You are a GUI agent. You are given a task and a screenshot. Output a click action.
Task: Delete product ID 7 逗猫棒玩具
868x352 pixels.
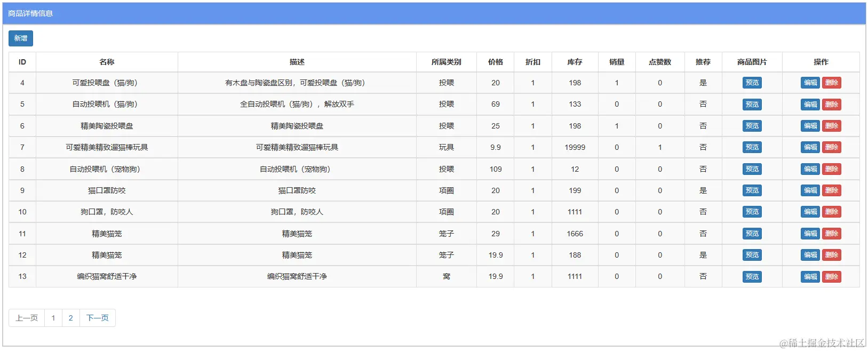tap(831, 147)
